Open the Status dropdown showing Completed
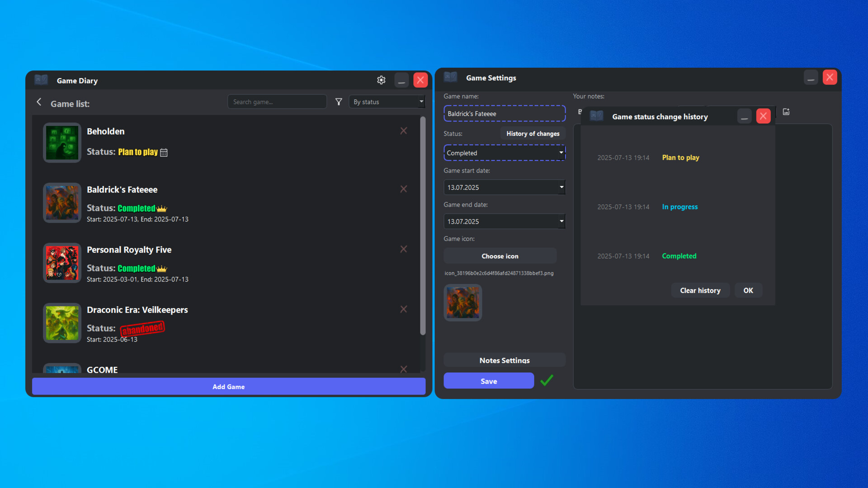The image size is (868, 488). point(504,153)
